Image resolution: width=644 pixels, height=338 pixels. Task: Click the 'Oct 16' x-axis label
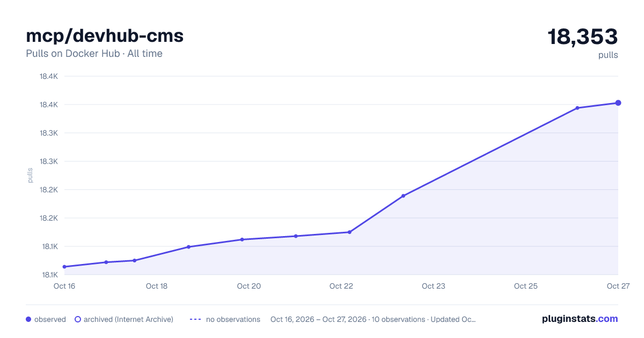coord(64,286)
